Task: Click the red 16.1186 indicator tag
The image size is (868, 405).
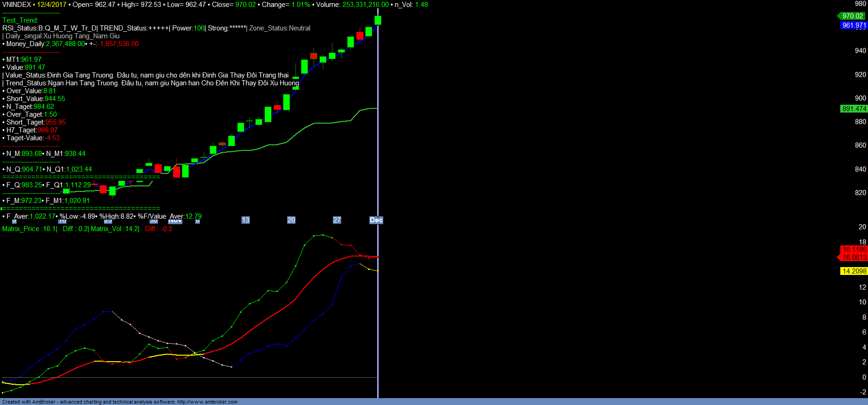Action: (x=854, y=250)
